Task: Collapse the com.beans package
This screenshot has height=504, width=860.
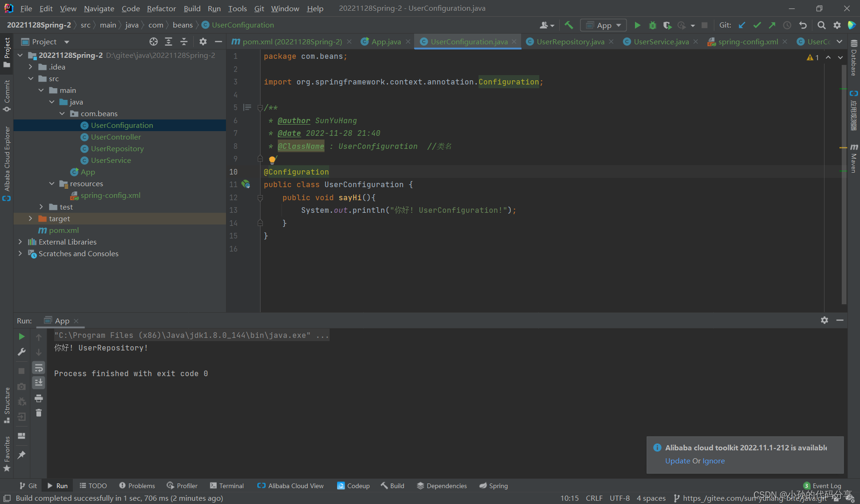Action: pyautogui.click(x=62, y=113)
